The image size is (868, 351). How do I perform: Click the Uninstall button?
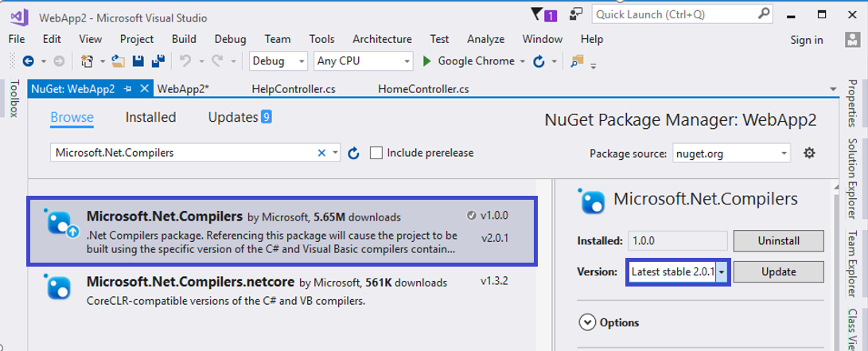coord(778,241)
